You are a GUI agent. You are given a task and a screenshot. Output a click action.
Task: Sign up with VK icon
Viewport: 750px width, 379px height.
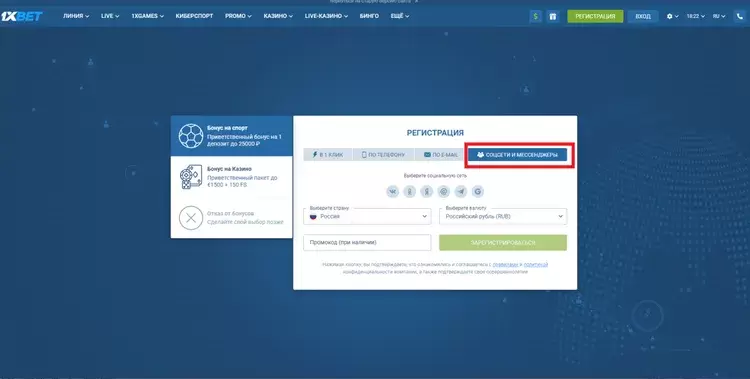coord(393,192)
